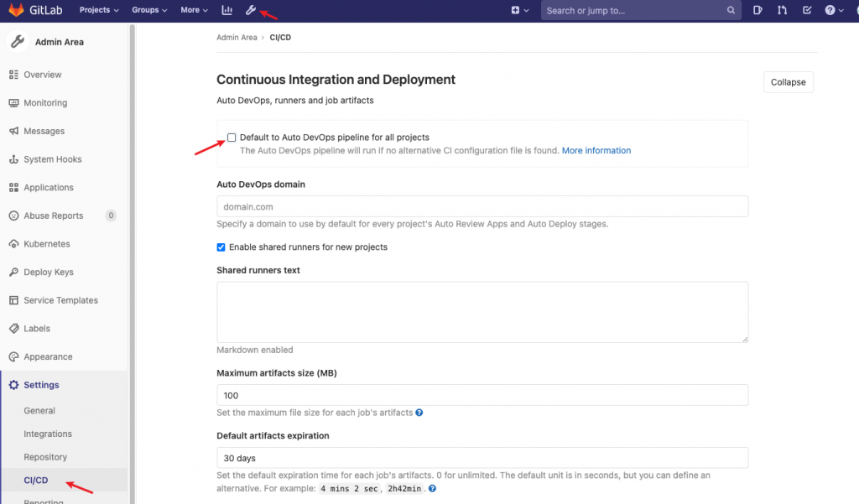Screen dimensions: 859x504
Task: Click the Collapse button
Action: point(788,82)
